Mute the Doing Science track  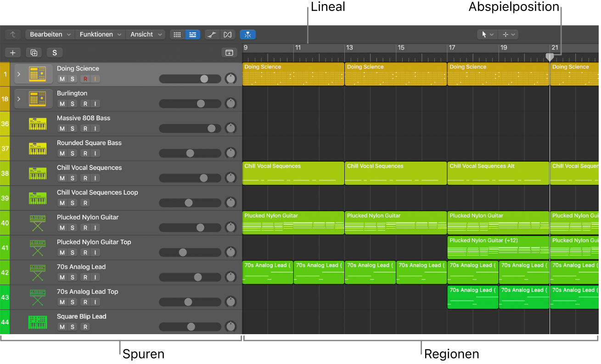(62, 79)
